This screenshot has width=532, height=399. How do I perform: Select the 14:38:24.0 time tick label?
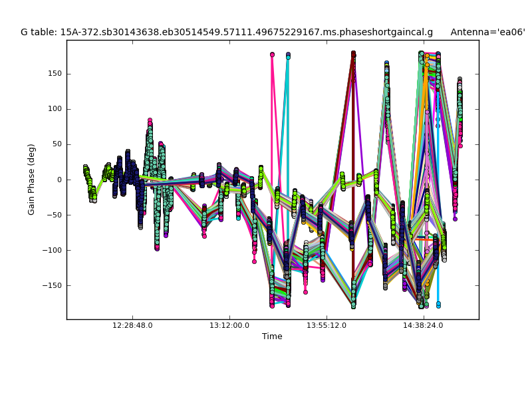click(x=424, y=325)
